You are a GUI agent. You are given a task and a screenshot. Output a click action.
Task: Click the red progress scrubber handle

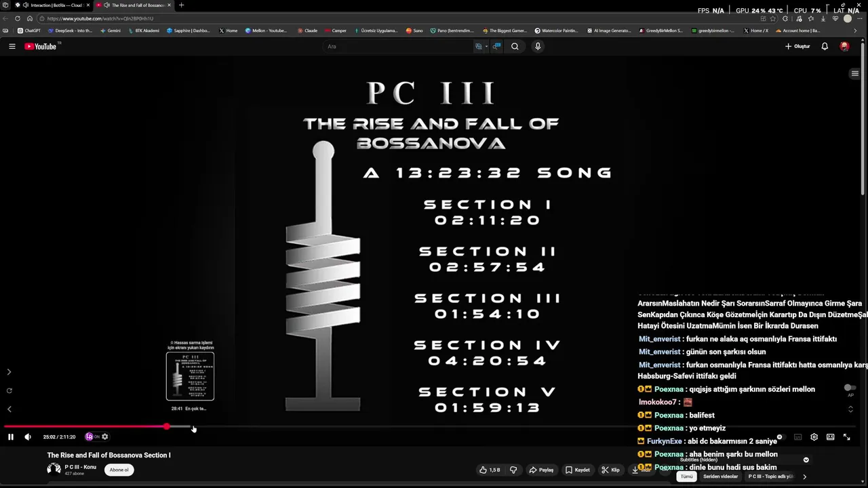(167, 427)
